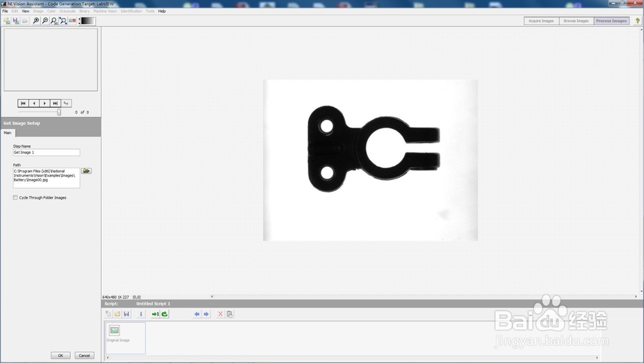This screenshot has width=644, height=363.
Task: Switch to Browse Images mode
Action: (x=576, y=21)
